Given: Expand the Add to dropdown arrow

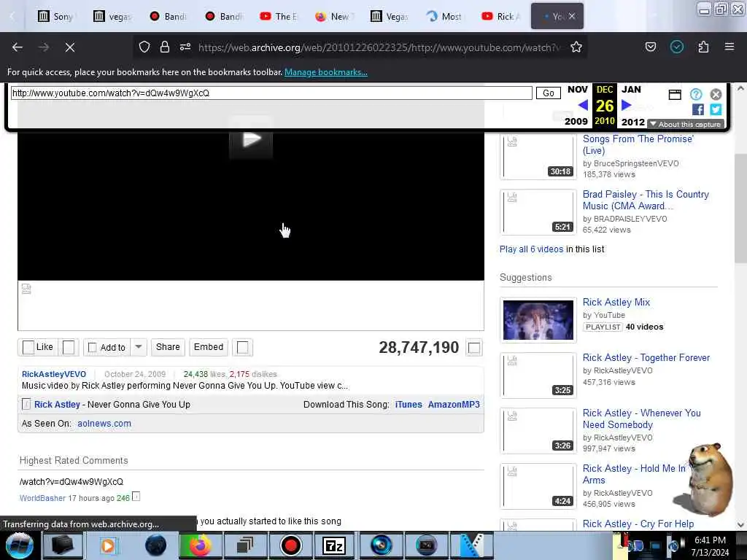Looking at the screenshot, I should pyautogui.click(x=139, y=347).
